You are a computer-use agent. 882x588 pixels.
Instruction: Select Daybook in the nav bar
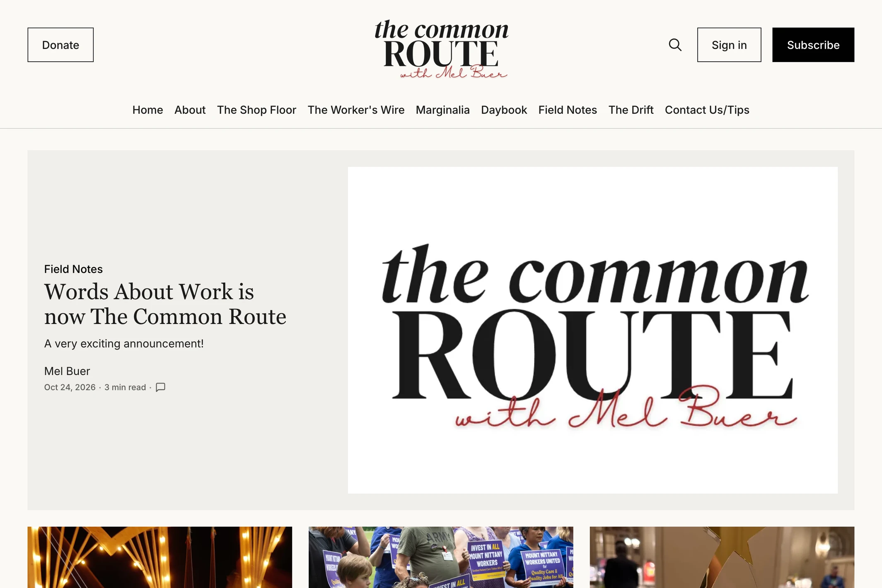pyautogui.click(x=504, y=110)
